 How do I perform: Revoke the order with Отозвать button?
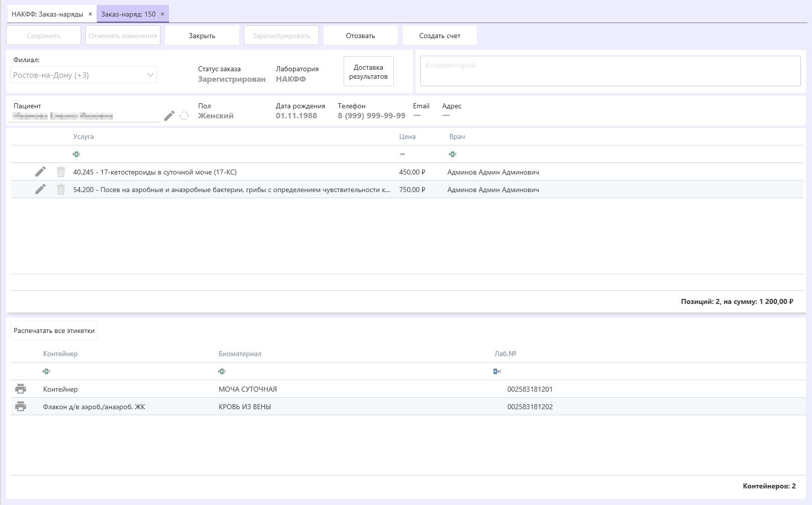tap(361, 36)
